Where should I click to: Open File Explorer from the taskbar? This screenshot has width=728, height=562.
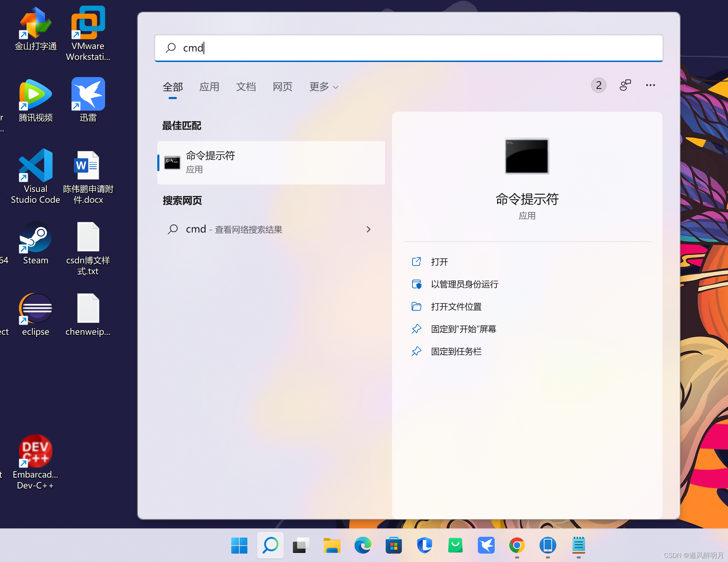coord(332,545)
